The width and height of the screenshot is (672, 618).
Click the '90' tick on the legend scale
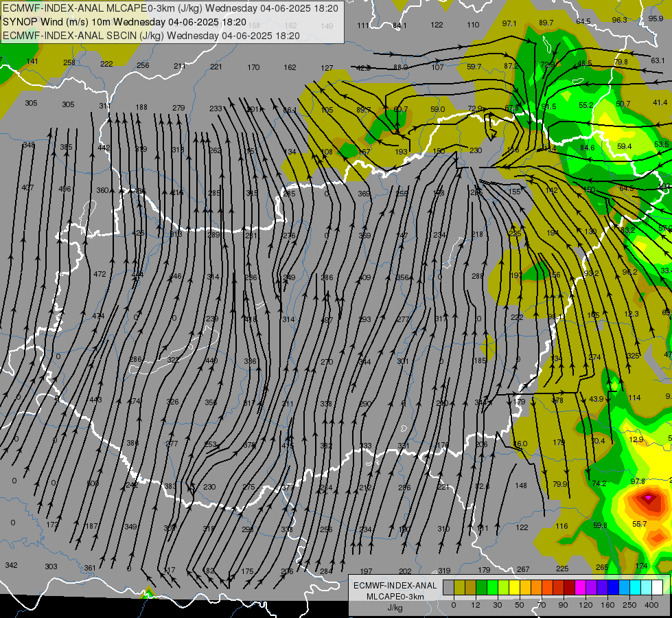point(563,605)
